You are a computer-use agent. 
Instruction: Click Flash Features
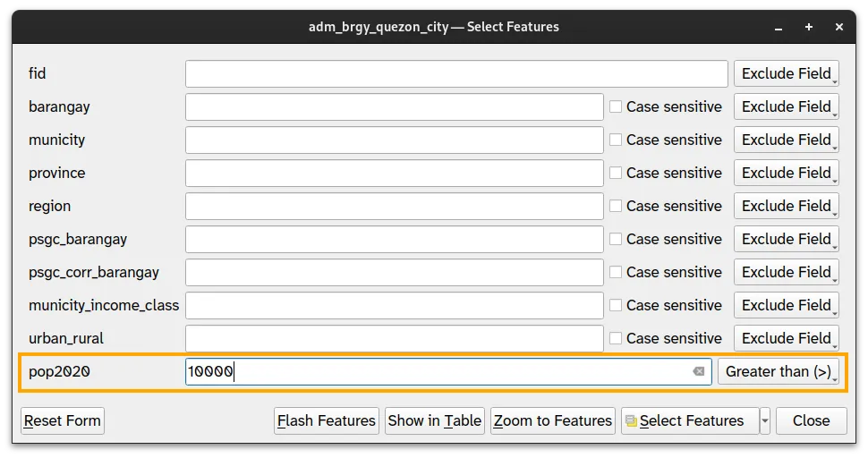pos(327,420)
